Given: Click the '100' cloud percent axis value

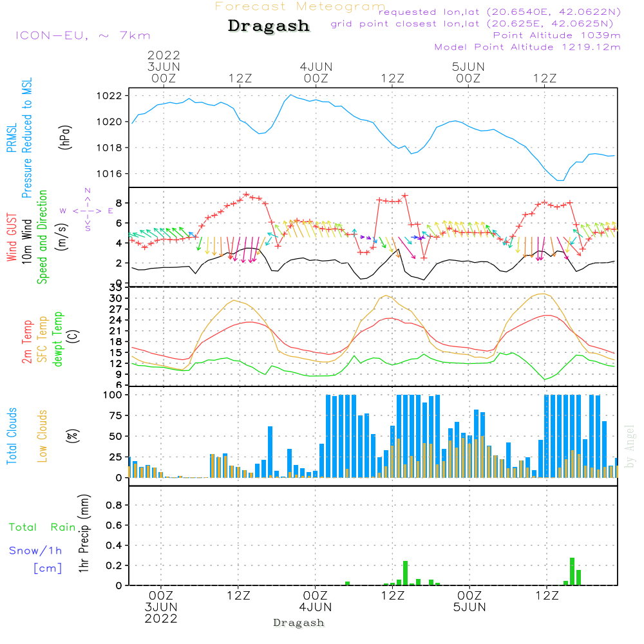Looking at the screenshot, I should coord(113,395).
